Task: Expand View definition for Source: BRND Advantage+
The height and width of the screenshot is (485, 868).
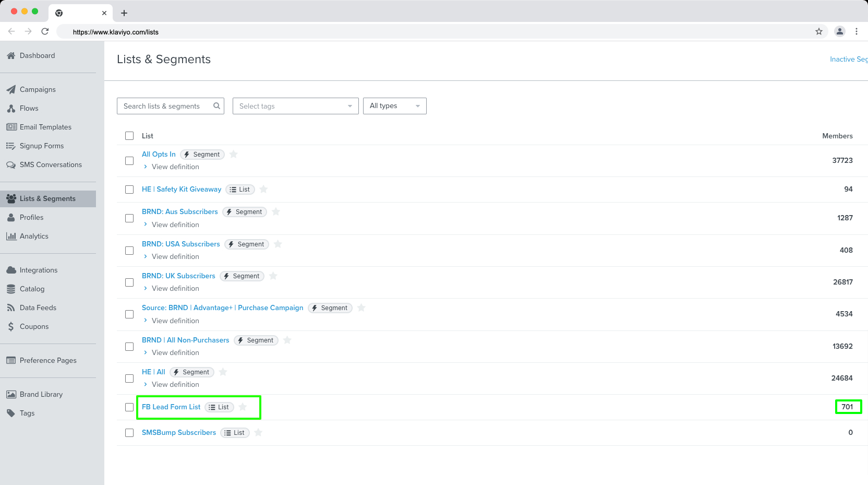Action: [x=171, y=321]
